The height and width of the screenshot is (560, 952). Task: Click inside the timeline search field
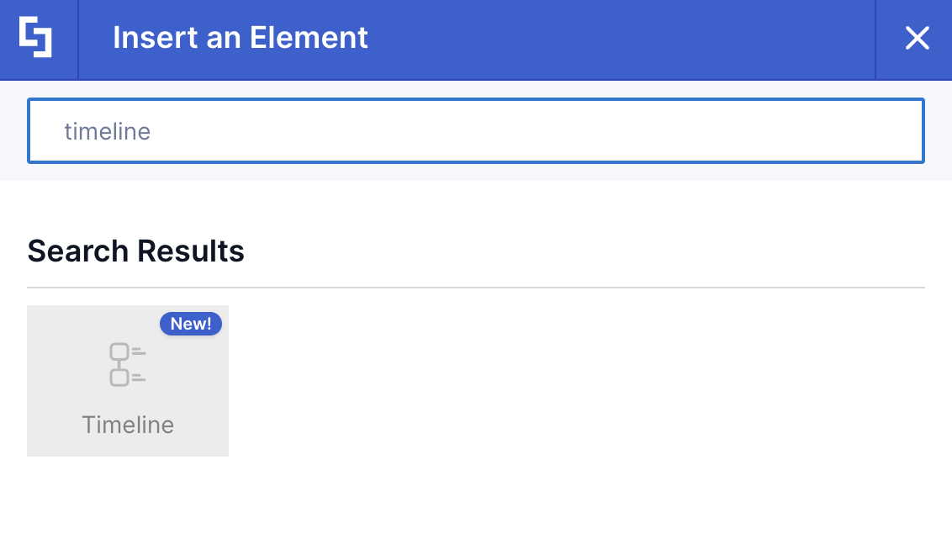[x=476, y=130]
